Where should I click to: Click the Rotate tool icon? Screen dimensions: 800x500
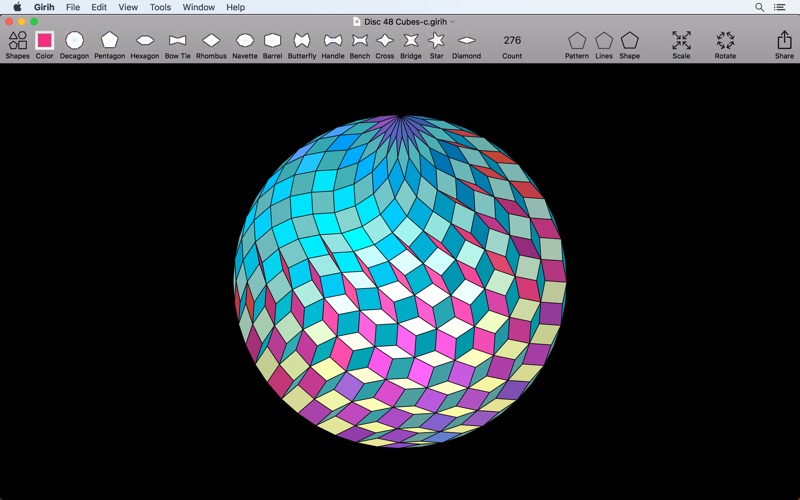725,41
